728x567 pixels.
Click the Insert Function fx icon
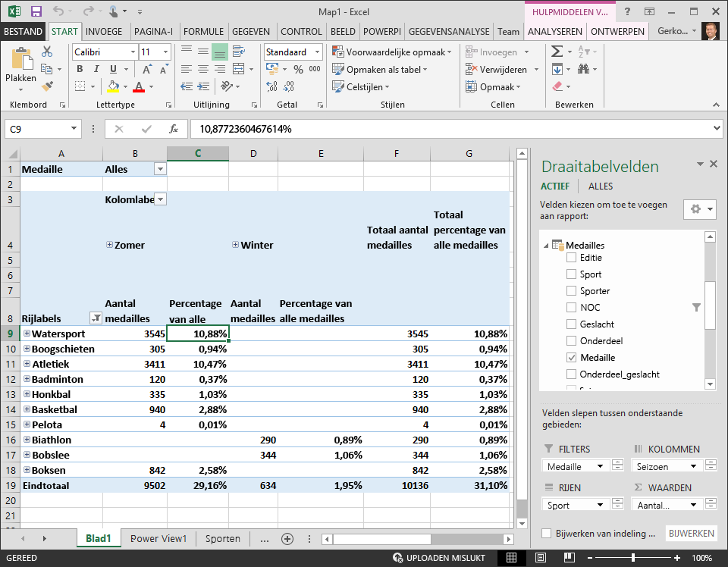point(174,129)
